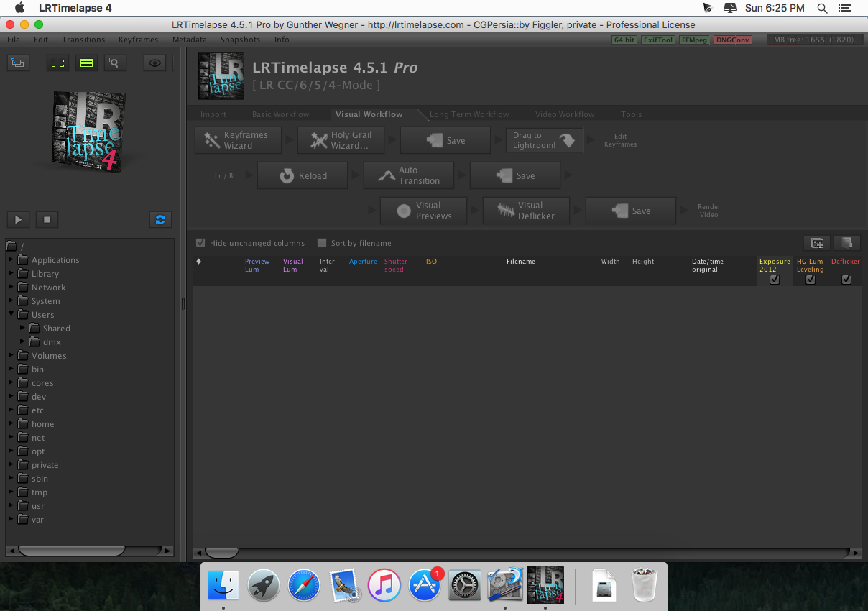868x611 pixels.
Task: Switch to the Long Term Workflow tab
Action: (x=469, y=114)
